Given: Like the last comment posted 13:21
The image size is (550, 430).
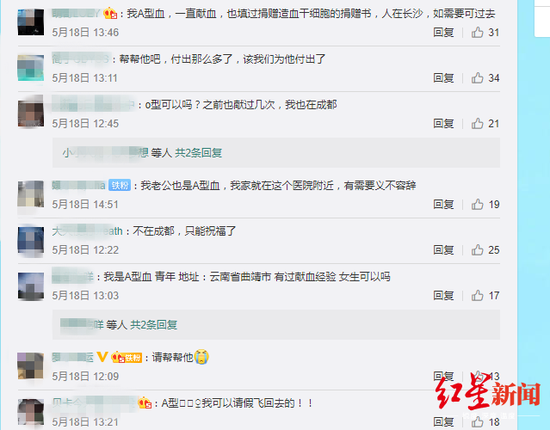Looking at the screenshot, I should coord(477,422).
